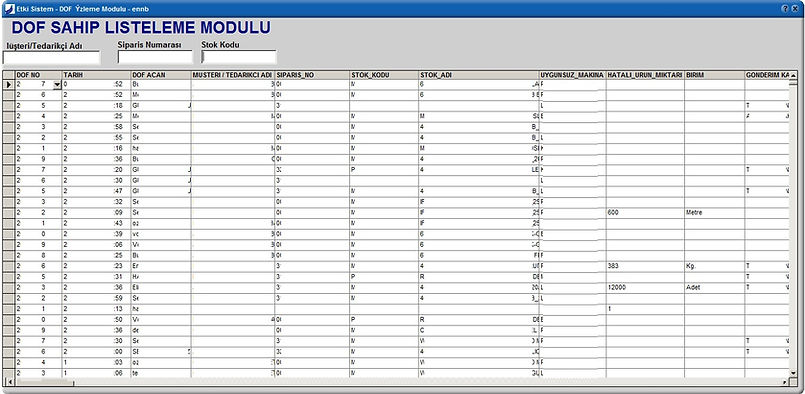Select the cell with value 12000

coord(645,288)
